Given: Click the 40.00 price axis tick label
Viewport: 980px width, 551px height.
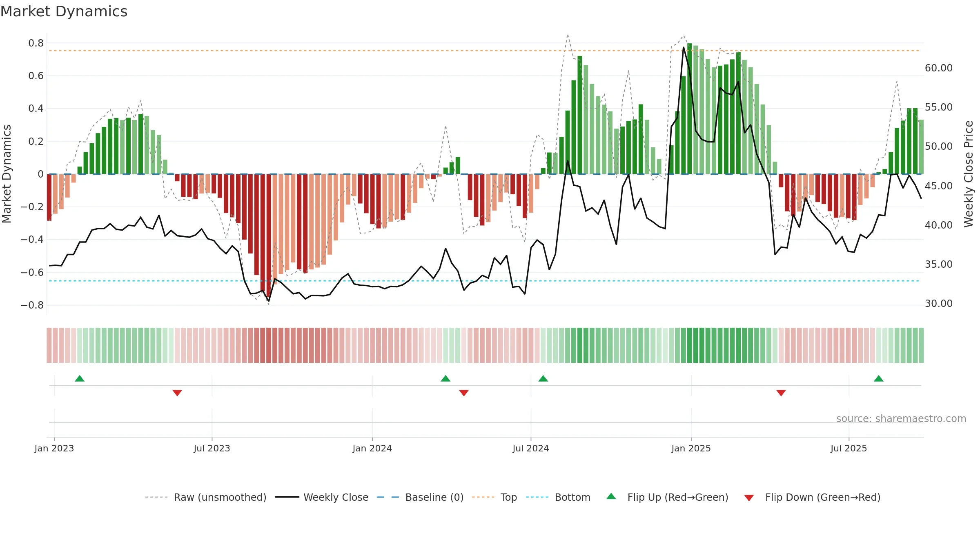Looking at the screenshot, I should [939, 225].
